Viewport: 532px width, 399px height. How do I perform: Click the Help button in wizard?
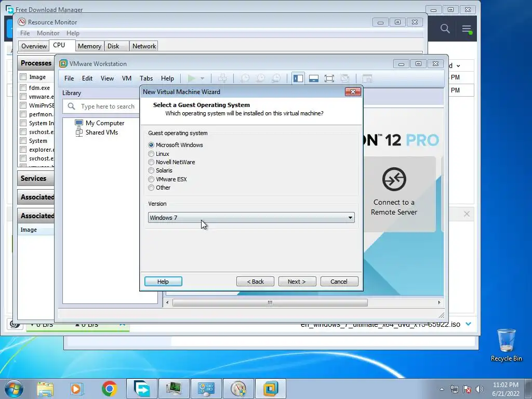point(163,281)
